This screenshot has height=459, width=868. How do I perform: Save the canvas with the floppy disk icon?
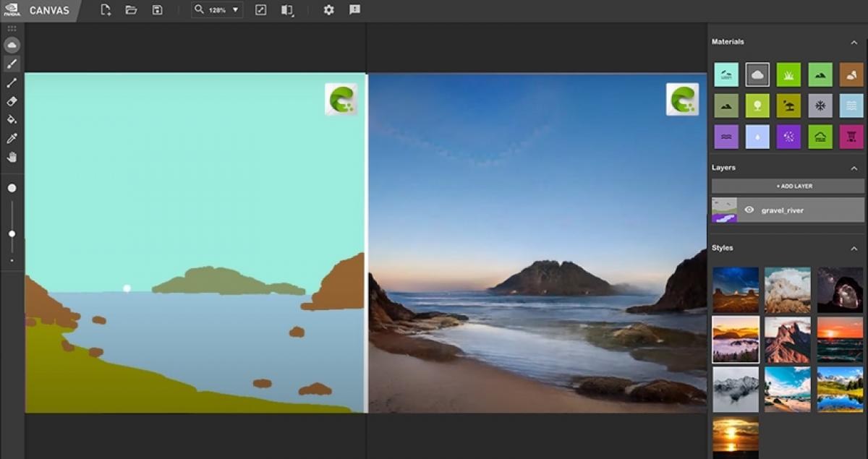tap(157, 10)
